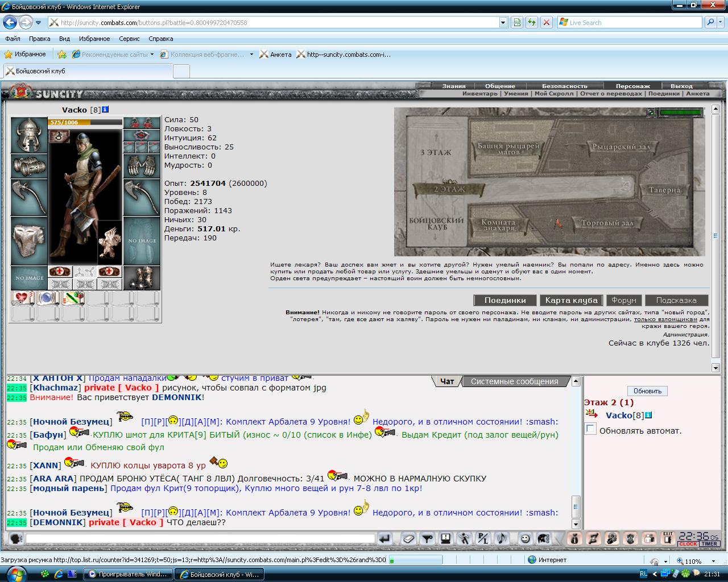This screenshot has width=728, height=582.
Task: Click the eraser clear-chat icon
Action: (408, 538)
